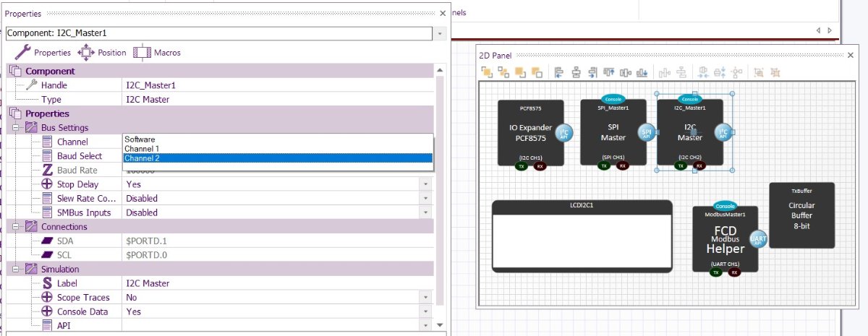868x336 pixels.
Task: Click the SCL value $PORTD.0
Action: click(146, 255)
